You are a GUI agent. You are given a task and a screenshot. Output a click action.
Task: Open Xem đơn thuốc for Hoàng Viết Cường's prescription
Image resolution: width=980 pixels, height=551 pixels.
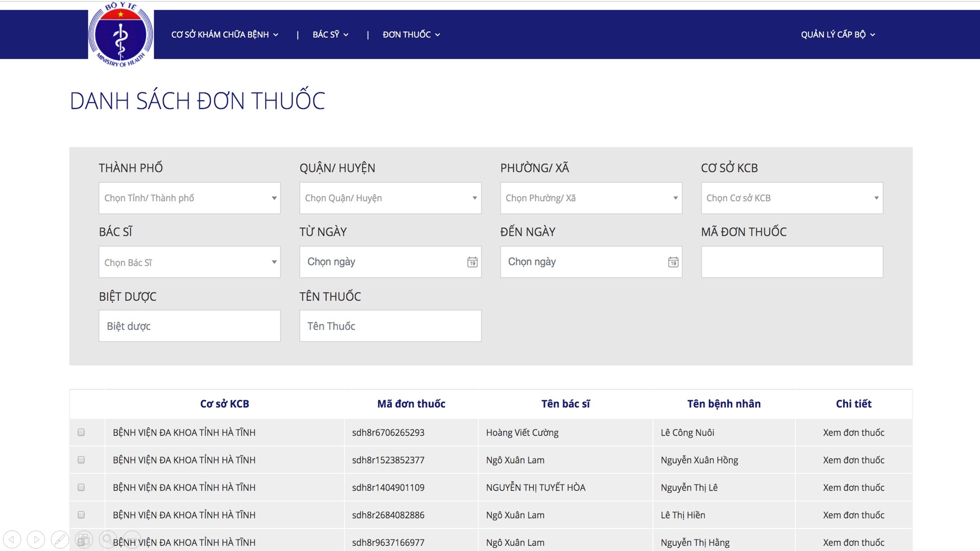[x=853, y=433]
